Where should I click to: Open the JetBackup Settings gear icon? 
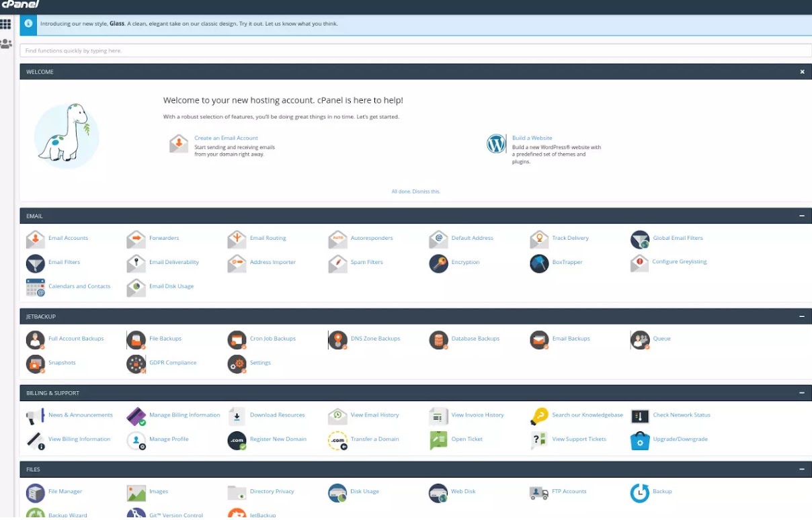point(237,364)
